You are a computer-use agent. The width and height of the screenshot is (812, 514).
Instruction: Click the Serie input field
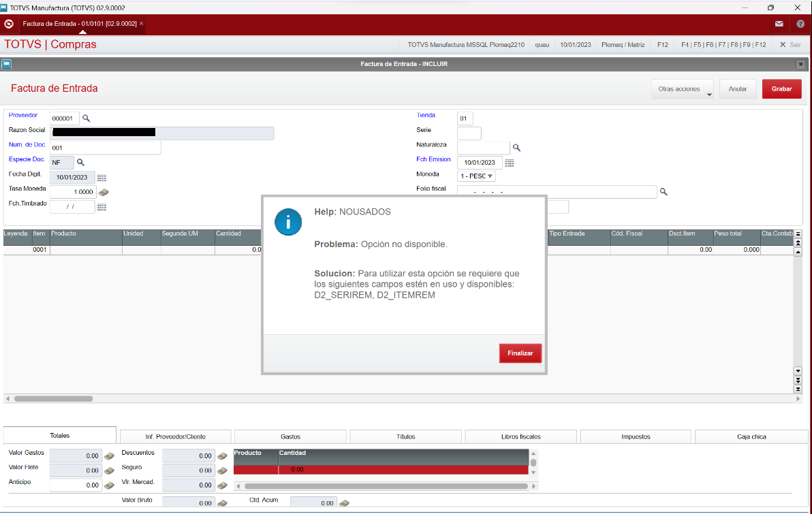click(x=469, y=133)
